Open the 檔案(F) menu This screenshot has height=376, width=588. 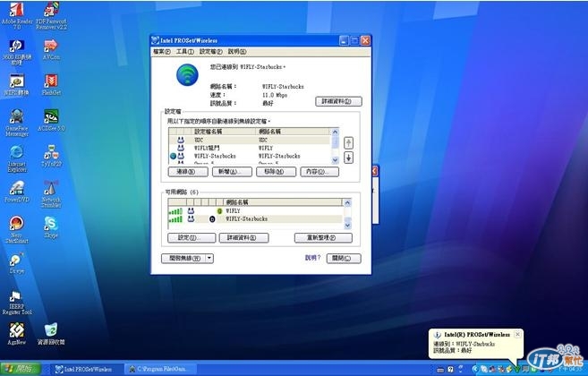click(x=162, y=51)
